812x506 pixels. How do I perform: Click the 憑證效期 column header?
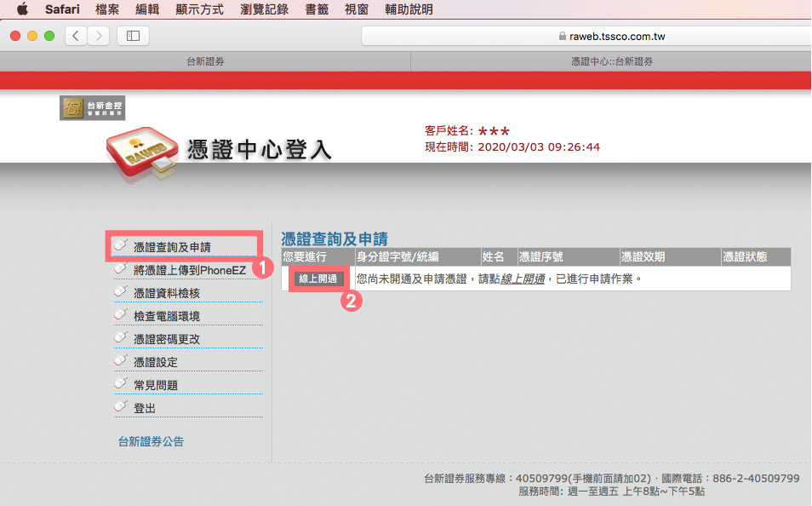pos(670,256)
